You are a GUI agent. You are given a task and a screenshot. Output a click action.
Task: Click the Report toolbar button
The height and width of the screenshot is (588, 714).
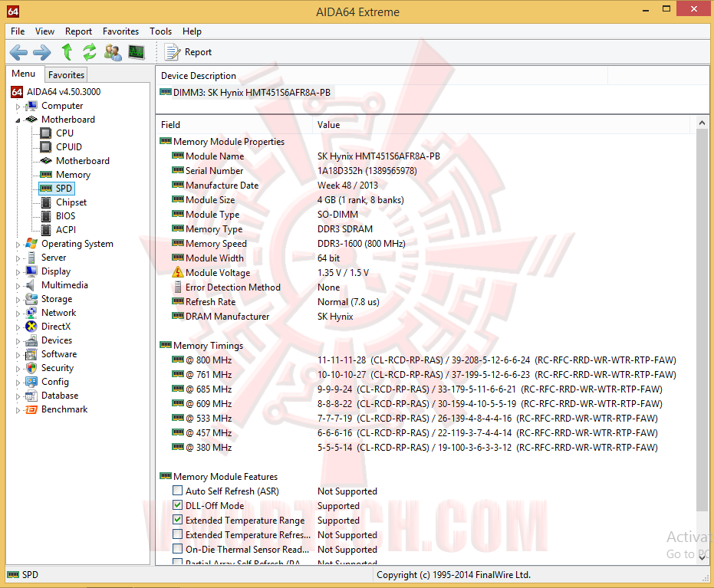click(x=188, y=52)
